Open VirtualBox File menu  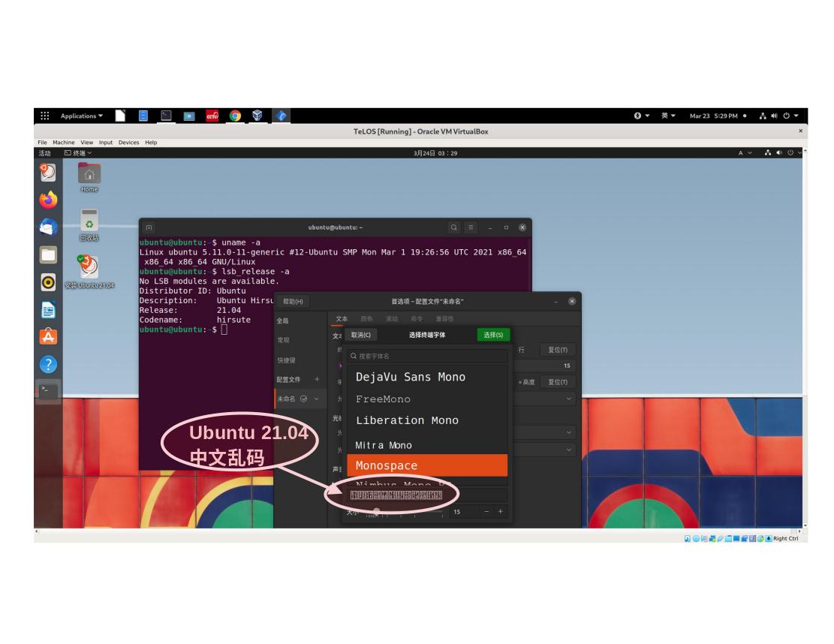[x=43, y=142]
